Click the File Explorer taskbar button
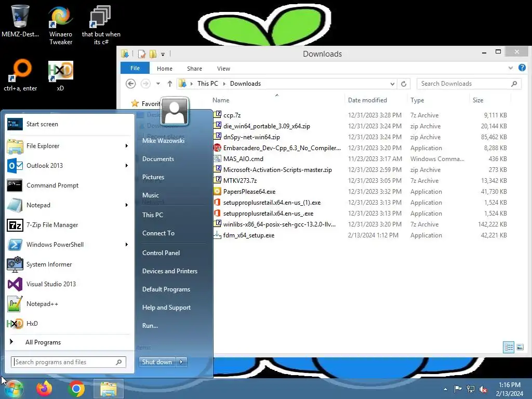 (108, 389)
